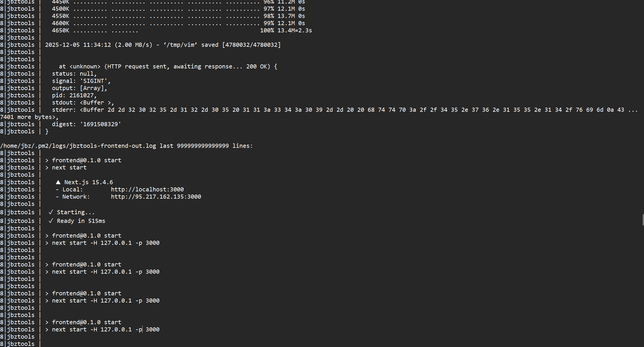Click the Next.js 15.4.6 version text
The image size is (644, 347).
click(88, 182)
